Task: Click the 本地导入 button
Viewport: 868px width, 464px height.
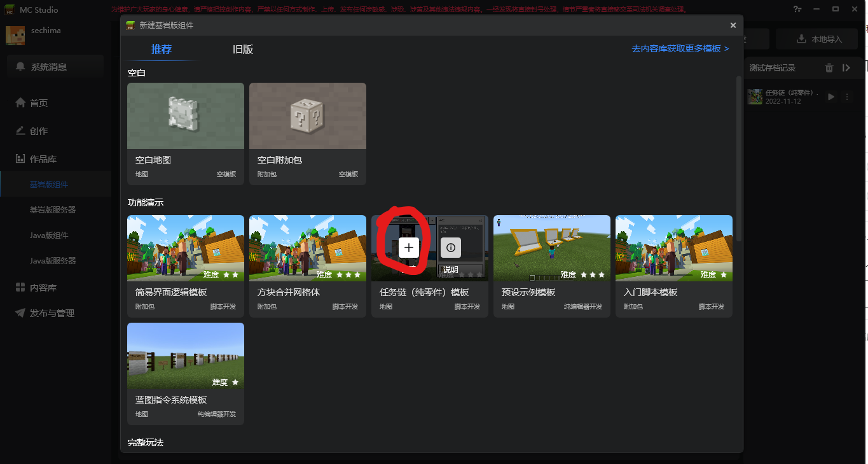Action: coord(819,39)
